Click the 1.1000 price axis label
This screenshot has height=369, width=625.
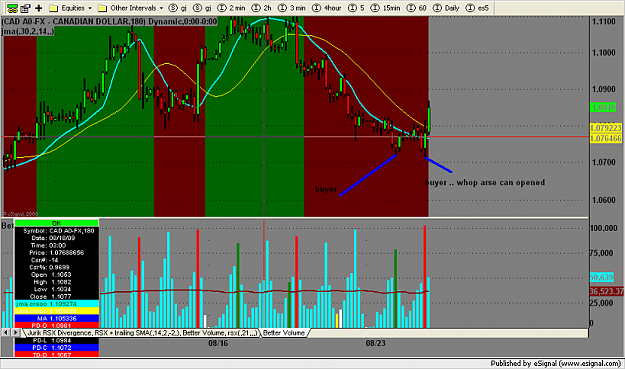click(603, 53)
